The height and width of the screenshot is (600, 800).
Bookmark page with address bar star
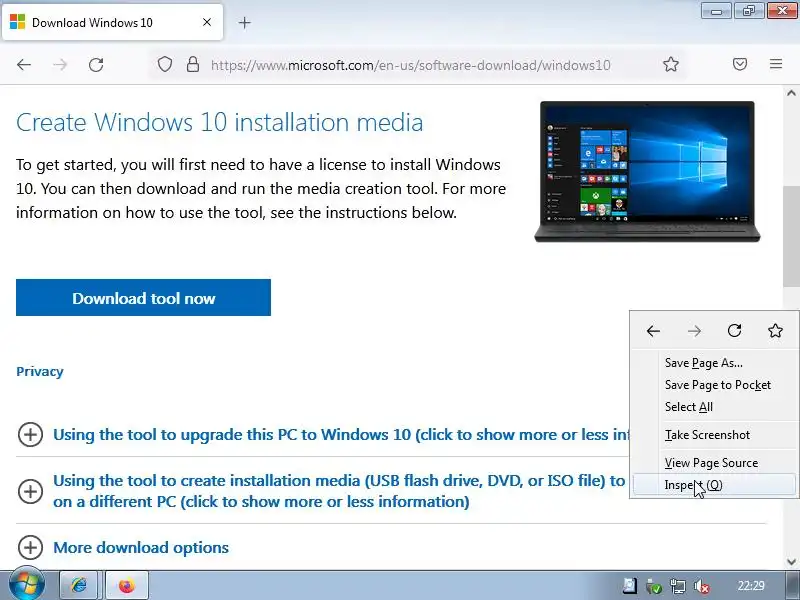tap(670, 64)
